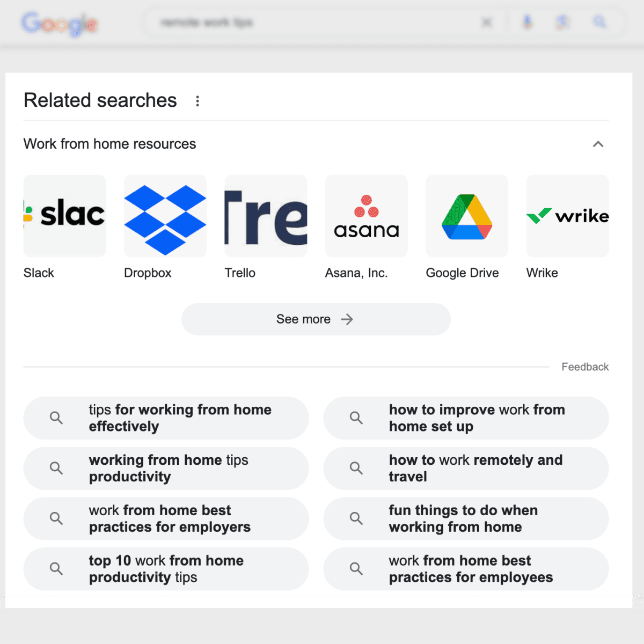Click the microphone voice search icon
644x644 pixels.
527,23
